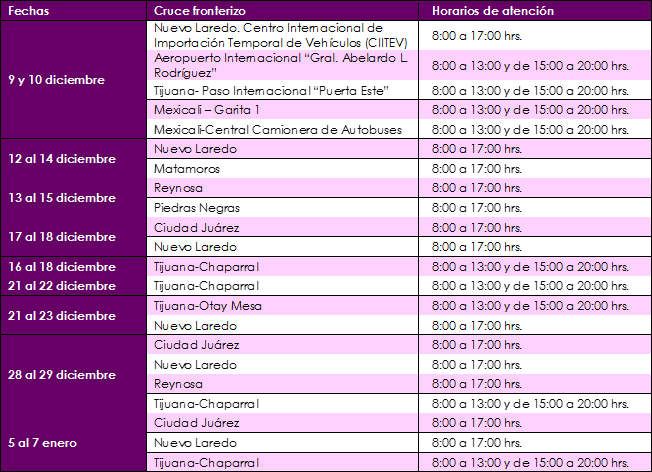Click the 'Fechas' column header

[73, 10]
